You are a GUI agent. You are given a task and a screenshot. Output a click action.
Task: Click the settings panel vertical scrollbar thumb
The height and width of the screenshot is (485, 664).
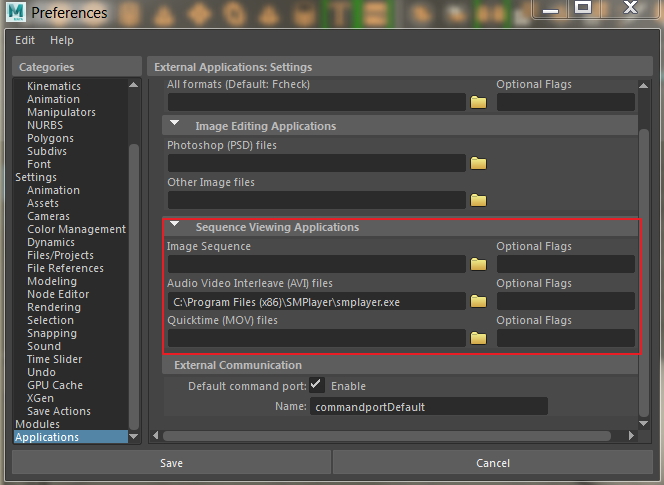pyautogui.click(x=644, y=273)
